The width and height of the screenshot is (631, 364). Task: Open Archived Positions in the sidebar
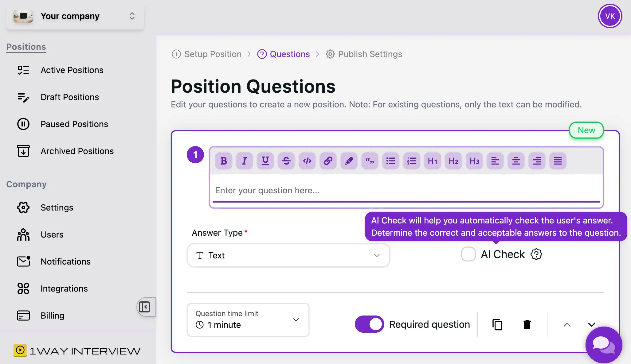[x=77, y=151]
